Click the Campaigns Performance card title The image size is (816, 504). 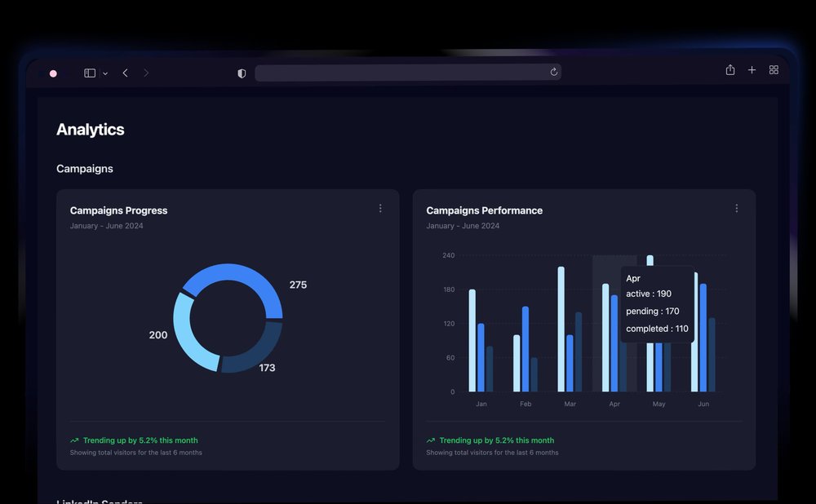(485, 210)
